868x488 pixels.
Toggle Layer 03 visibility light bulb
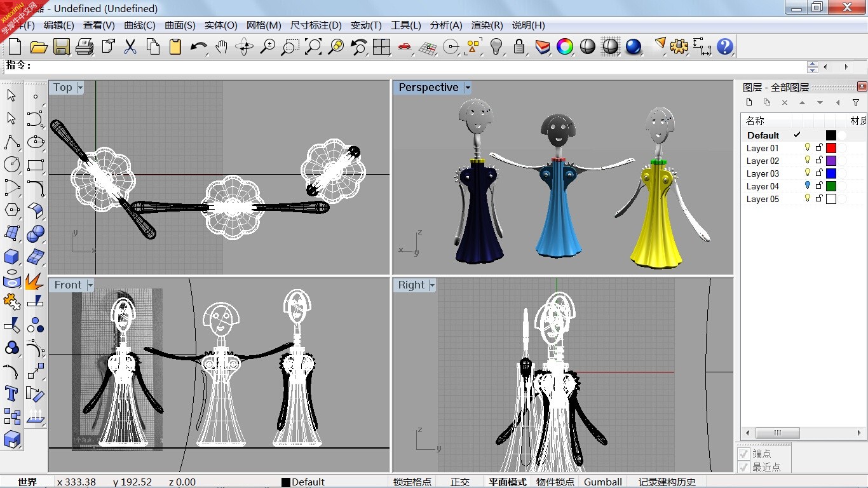pos(808,173)
